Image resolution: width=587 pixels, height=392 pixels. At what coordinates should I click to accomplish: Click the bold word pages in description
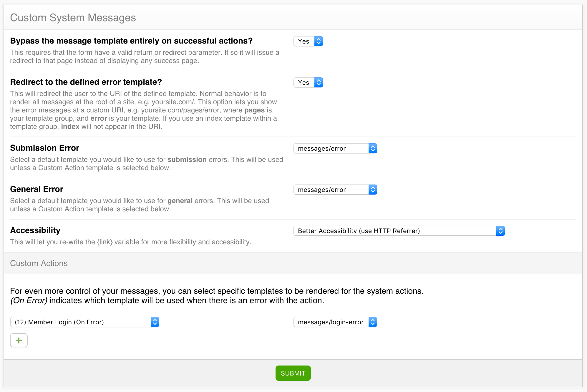[x=254, y=110]
